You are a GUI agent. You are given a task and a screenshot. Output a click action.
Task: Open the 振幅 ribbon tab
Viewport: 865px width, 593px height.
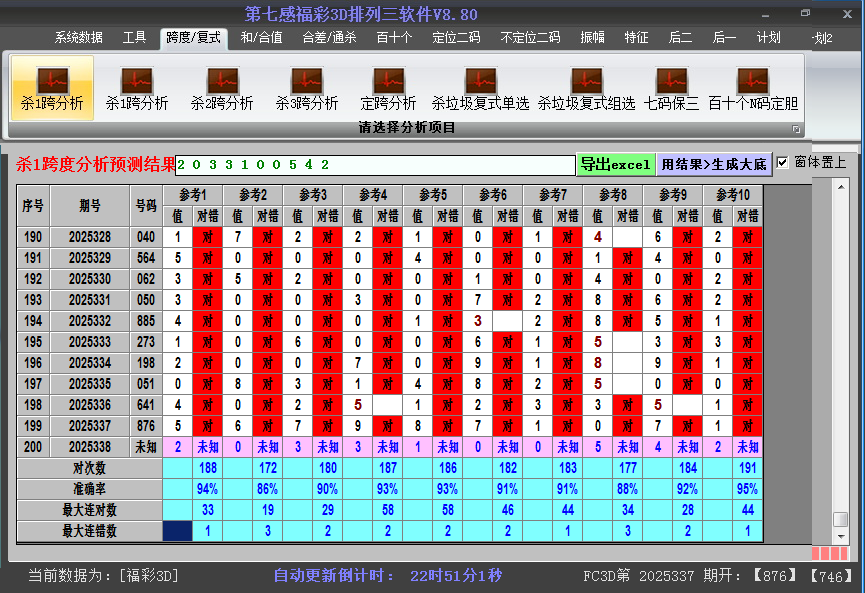[x=592, y=38]
